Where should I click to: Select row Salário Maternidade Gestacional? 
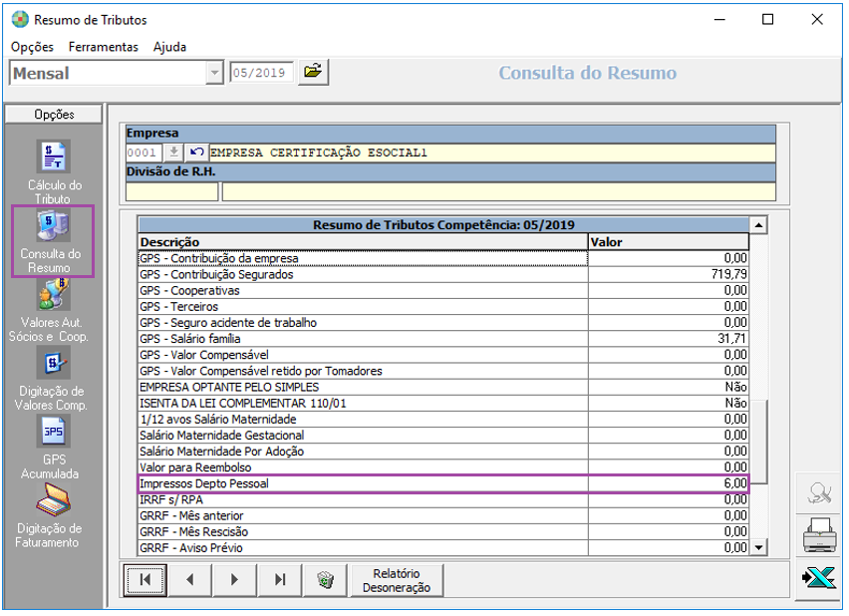pos(443,435)
